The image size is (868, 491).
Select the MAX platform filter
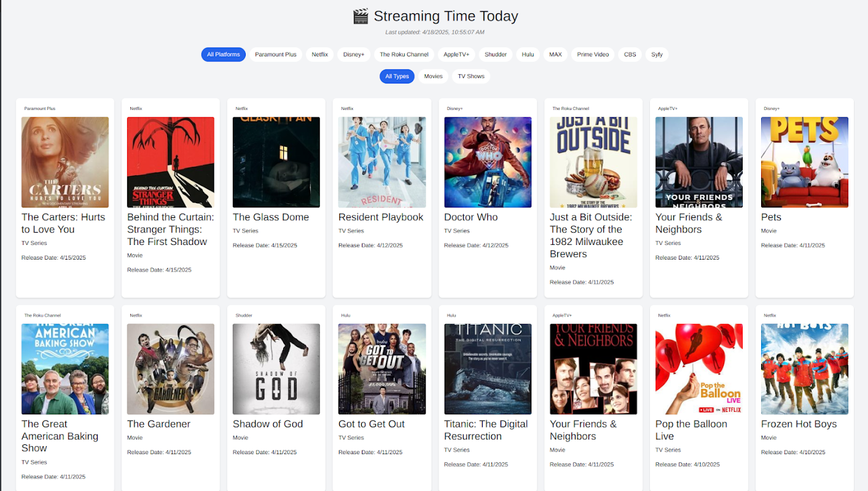(x=555, y=55)
